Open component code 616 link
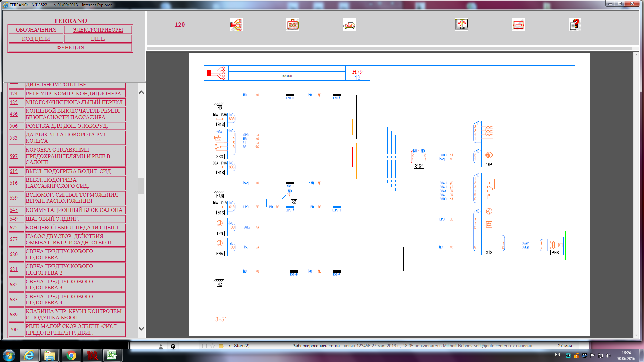The height and width of the screenshot is (362, 644). coord(14,183)
